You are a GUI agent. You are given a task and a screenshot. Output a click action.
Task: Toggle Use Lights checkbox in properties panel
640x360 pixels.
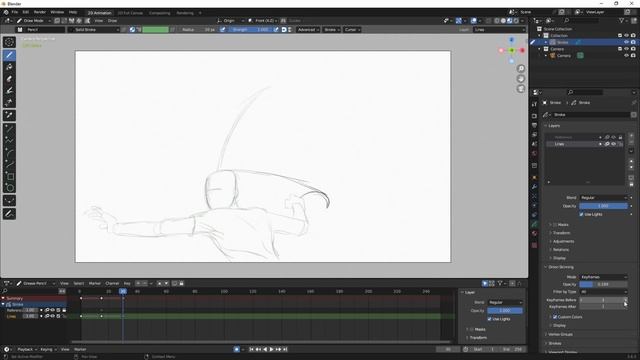click(x=581, y=214)
